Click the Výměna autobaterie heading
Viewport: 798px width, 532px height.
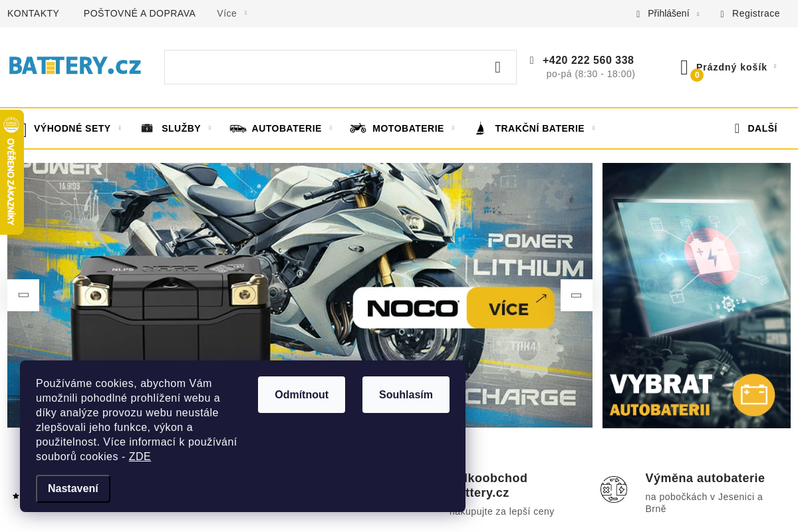point(705,478)
